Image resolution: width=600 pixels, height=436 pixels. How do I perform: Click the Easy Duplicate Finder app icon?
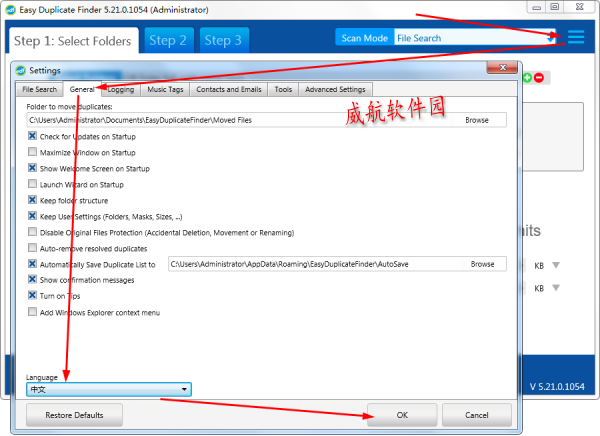[11, 10]
